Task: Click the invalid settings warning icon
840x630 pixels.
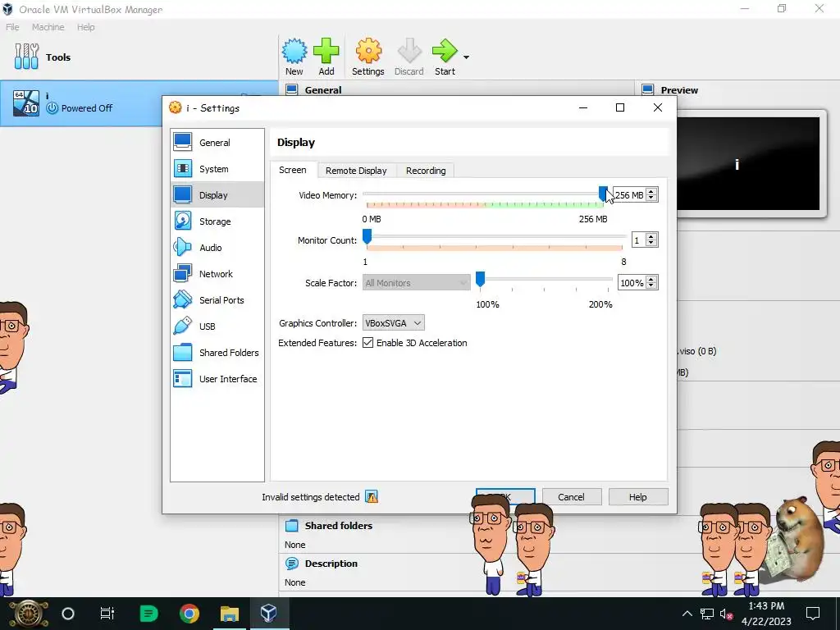Action: [x=372, y=496]
